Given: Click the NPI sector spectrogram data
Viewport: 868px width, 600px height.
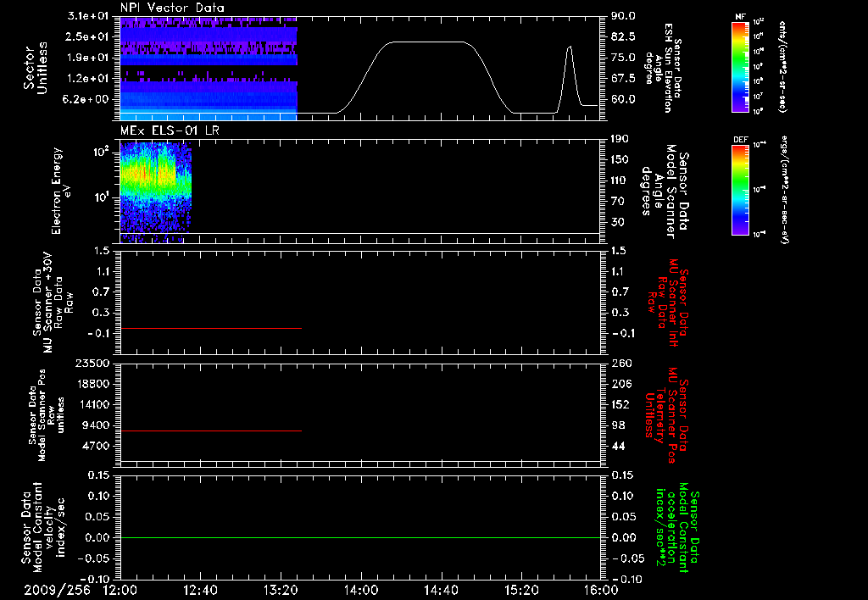Looking at the screenshot, I should pos(209,68).
